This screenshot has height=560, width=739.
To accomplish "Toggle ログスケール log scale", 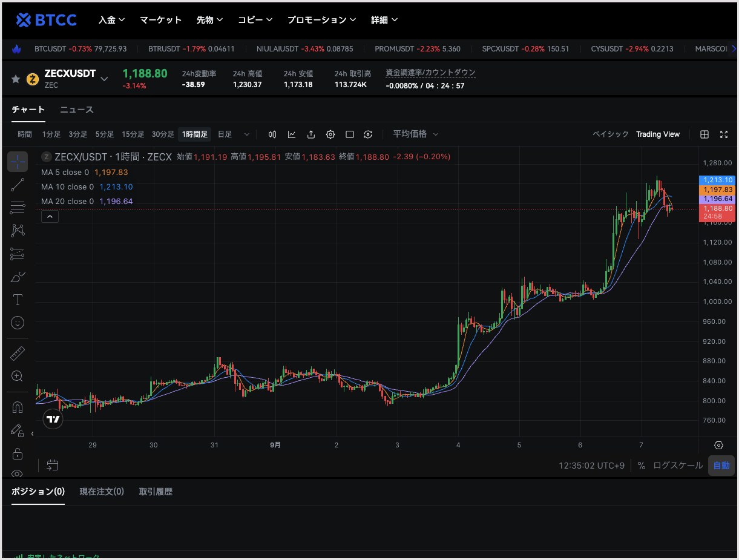I will 678,466.
